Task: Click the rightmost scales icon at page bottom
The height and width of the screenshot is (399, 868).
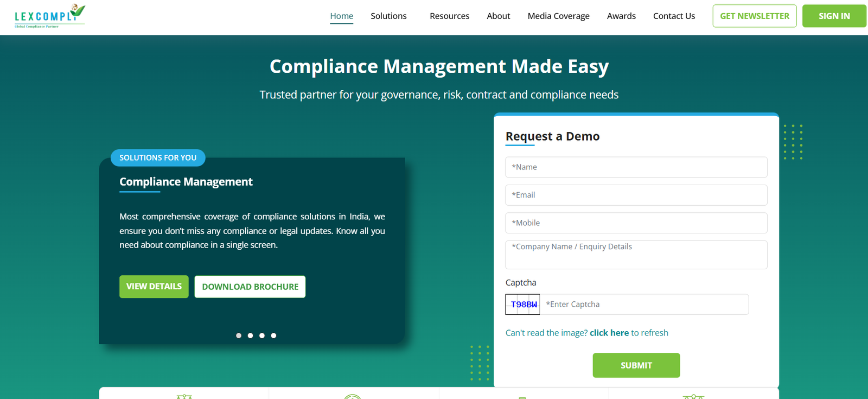Action: [x=693, y=396]
